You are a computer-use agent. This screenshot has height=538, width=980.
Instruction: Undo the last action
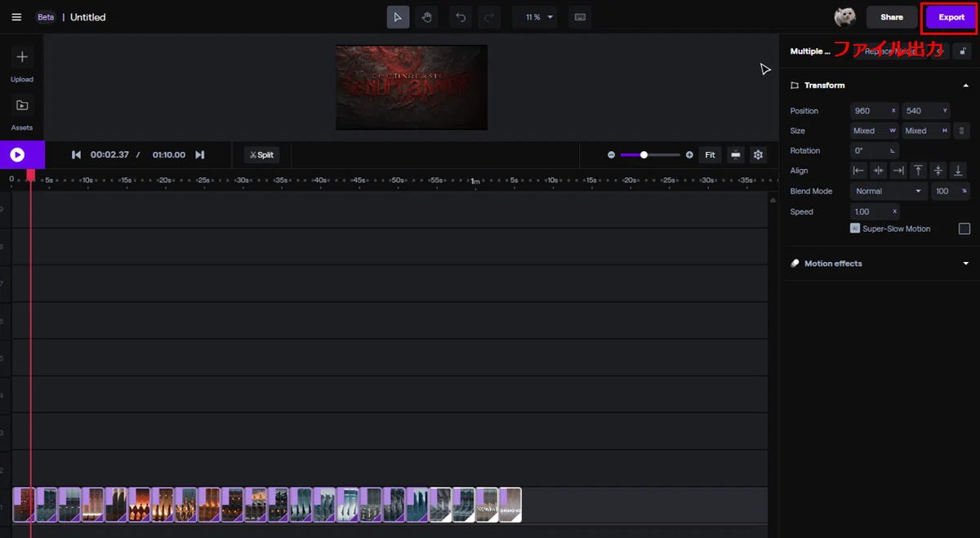coord(461,17)
